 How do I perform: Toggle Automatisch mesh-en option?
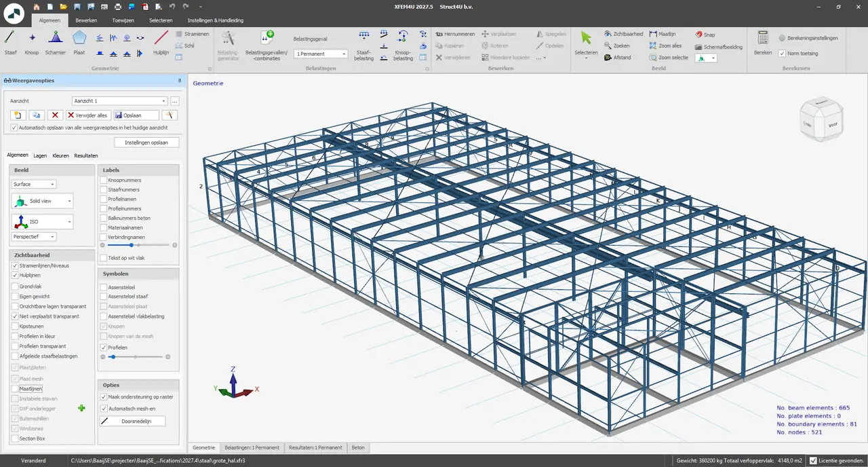tap(104, 409)
